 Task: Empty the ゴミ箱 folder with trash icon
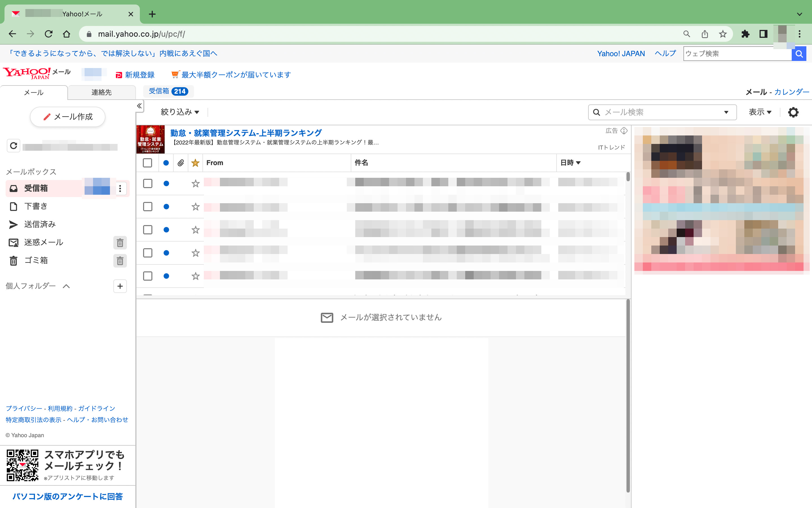coord(120,261)
